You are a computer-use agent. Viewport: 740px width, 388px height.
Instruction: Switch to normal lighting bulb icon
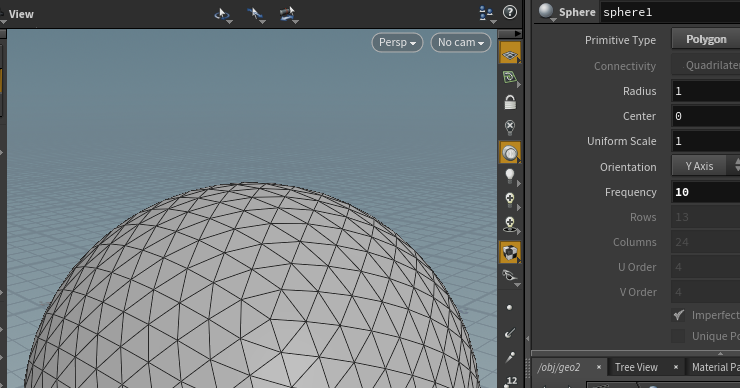(510, 176)
